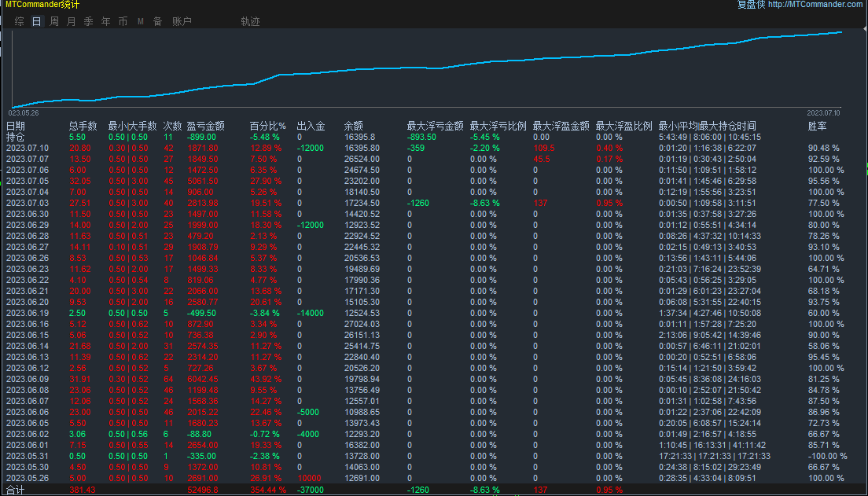This screenshot has height=496, width=868.
Task: Switch to the 年 yearly tab
Action: [105, 21]
